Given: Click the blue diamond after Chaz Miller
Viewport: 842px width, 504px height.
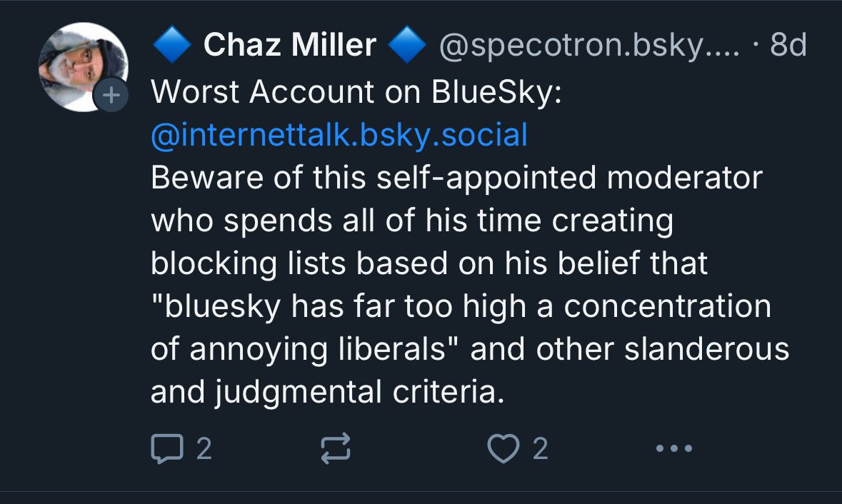Looking at the screenshot, I should point(406,46).
